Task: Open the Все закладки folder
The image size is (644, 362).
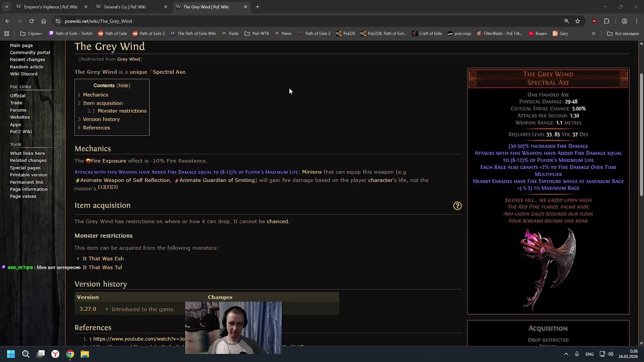Action: click(623, 34)
